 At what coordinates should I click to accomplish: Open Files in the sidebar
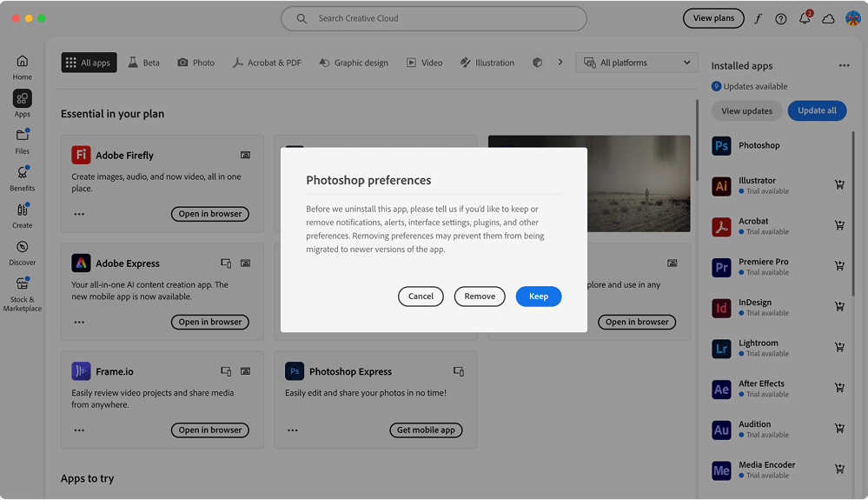click(x=22, y=141)
